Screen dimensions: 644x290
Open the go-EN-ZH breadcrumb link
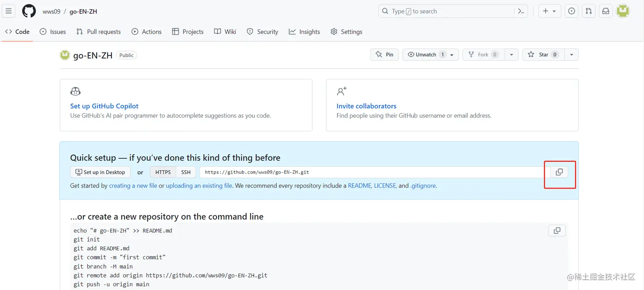click(x=83, y=12)
